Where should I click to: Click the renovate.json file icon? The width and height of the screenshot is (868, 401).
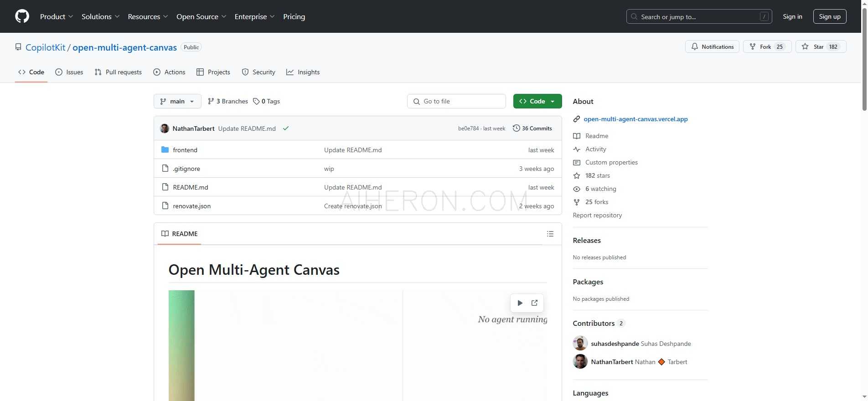(x=165, y=206)
